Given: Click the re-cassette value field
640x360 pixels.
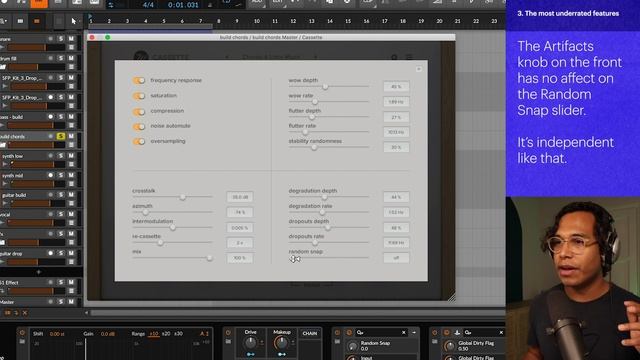Looking at the screenshot, I should click(240, 243).
